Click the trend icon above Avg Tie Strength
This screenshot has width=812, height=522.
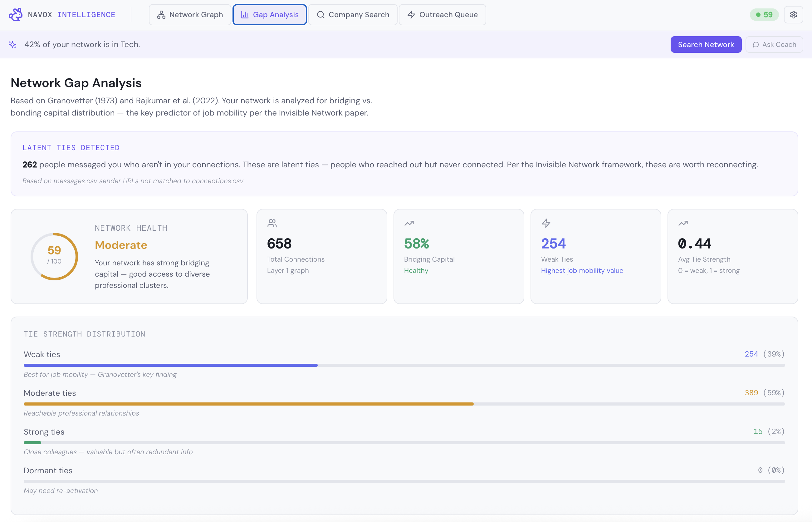pyautogui.click(x=683, y=223)
